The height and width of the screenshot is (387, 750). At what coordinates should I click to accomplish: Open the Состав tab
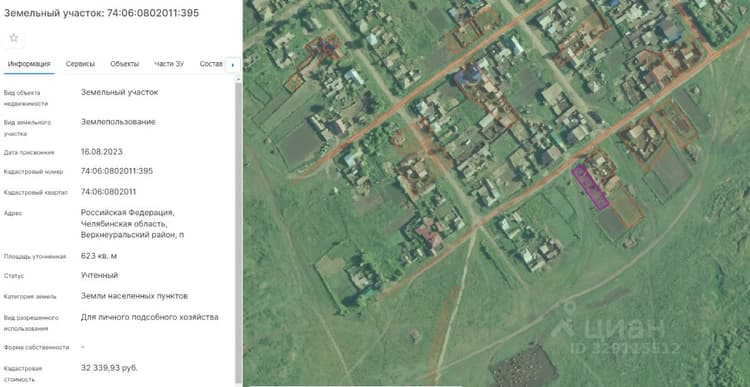click(211, 64)
